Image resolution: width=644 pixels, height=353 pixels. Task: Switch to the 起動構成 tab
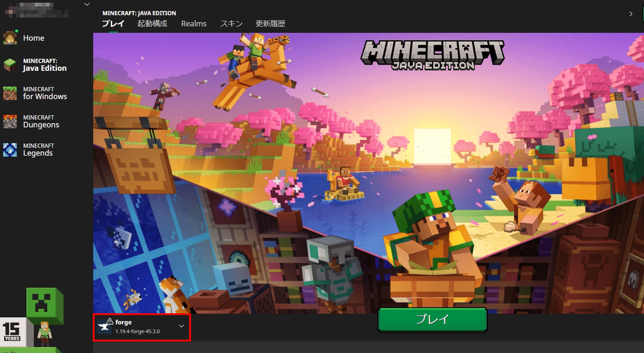(152, 24)
